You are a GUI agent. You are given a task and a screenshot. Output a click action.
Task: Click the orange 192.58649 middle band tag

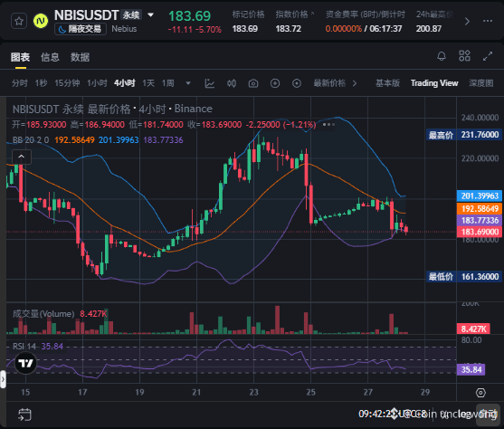(x=480, y=208)
